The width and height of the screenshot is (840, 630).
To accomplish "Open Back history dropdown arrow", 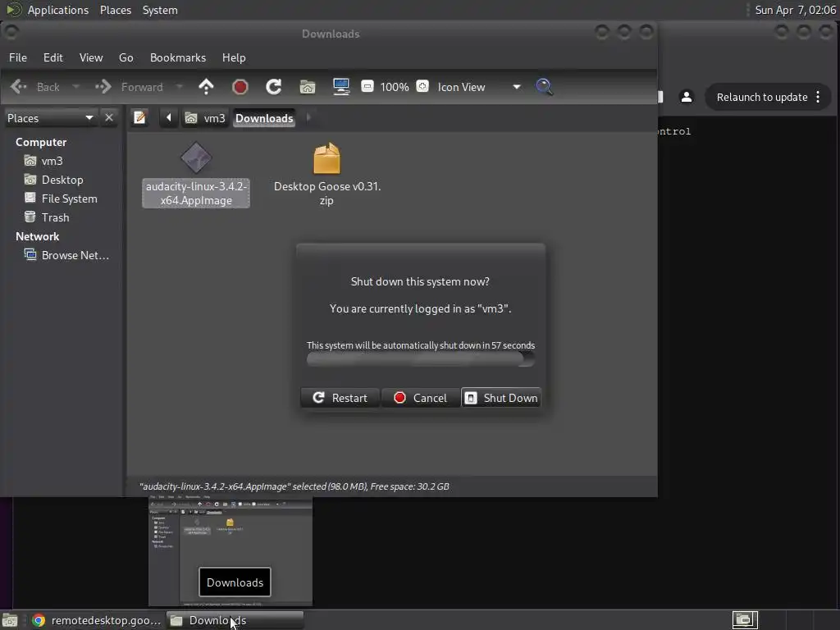I will (x=76, y=87).
